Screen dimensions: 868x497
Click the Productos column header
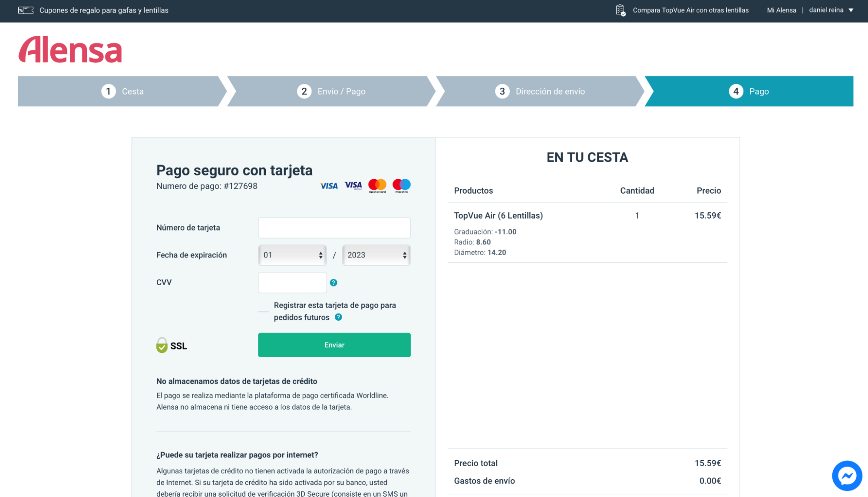[x=473, y=191]
